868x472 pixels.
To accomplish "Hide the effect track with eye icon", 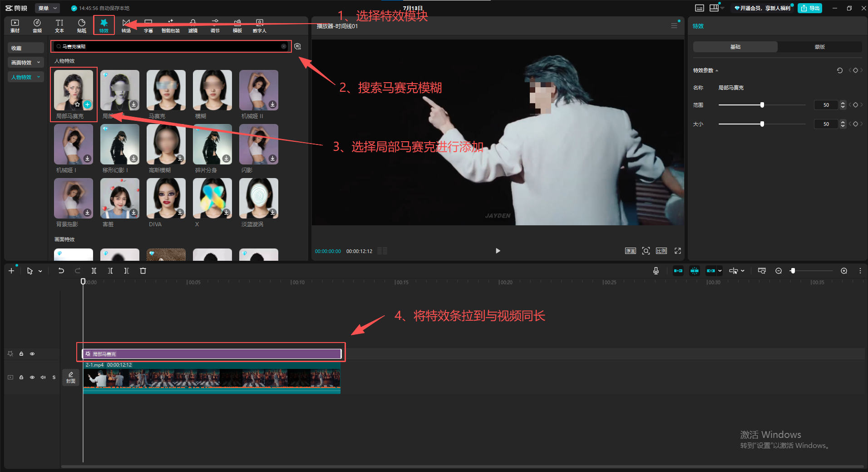I will (32, 354).
